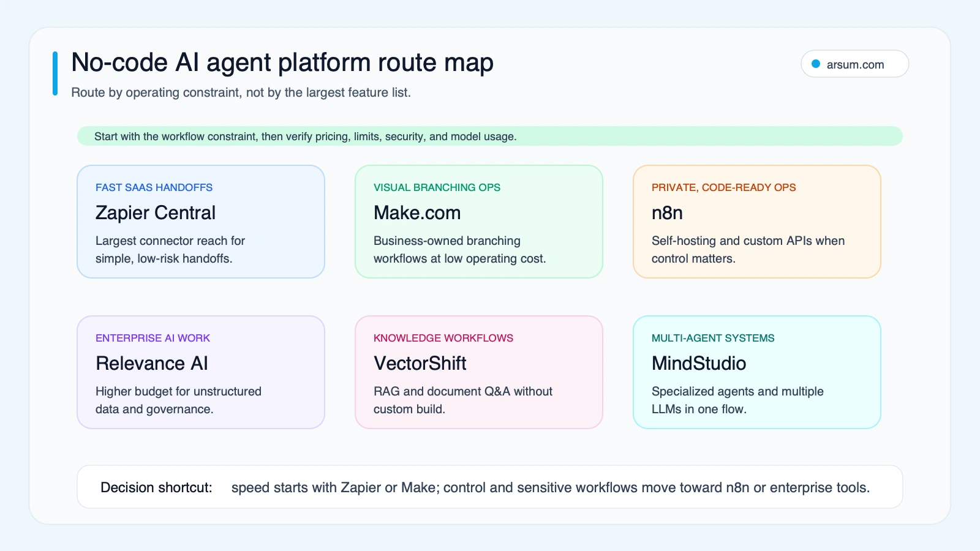Screen dimensions: 980x551
Task: Select the 'No-code AI agent platform route map' title
Action: pos(282,62)
